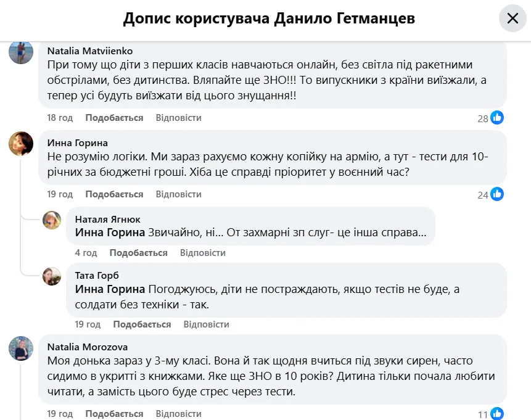
Task: Open Тата Горб's avatar
Action: coord(52,276)
